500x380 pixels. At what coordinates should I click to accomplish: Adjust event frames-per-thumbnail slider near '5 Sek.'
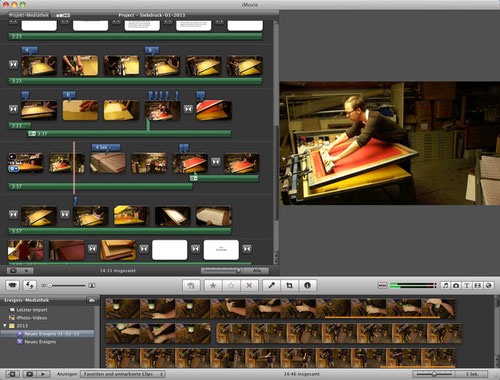click(x=434, y=374)
